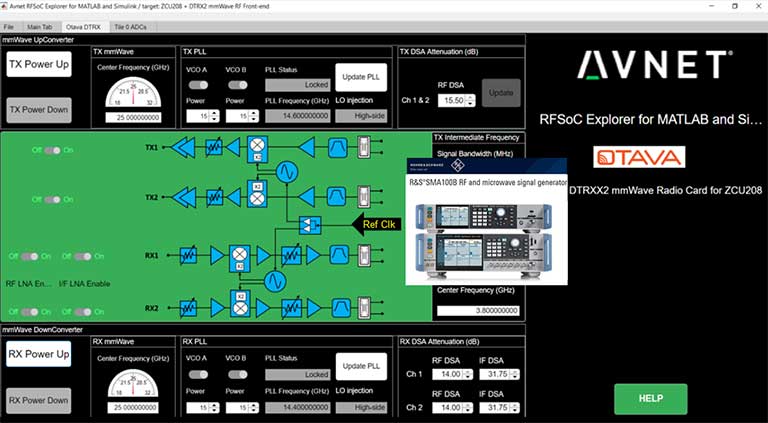Click the Ref Clk splitter block

[309, 223]
